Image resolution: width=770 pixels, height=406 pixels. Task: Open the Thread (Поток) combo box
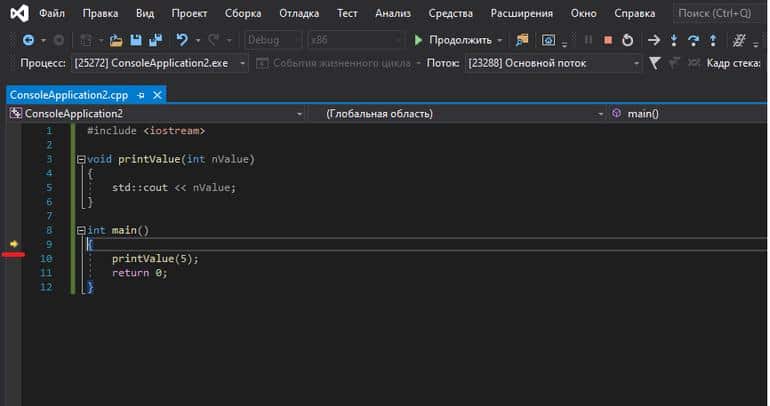click(x=553, y=63)
